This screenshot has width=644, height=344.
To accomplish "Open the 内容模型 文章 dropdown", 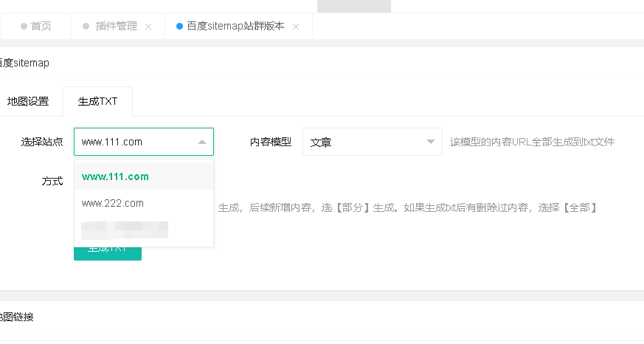I will pyautogui.click(x=372, y=142).
